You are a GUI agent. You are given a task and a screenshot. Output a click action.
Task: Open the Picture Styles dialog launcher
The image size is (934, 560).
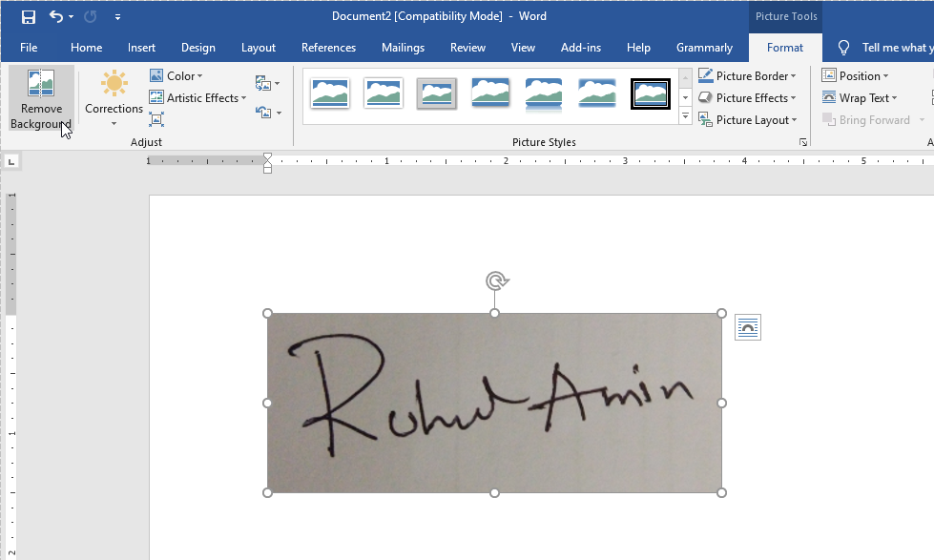click(803, 141)
